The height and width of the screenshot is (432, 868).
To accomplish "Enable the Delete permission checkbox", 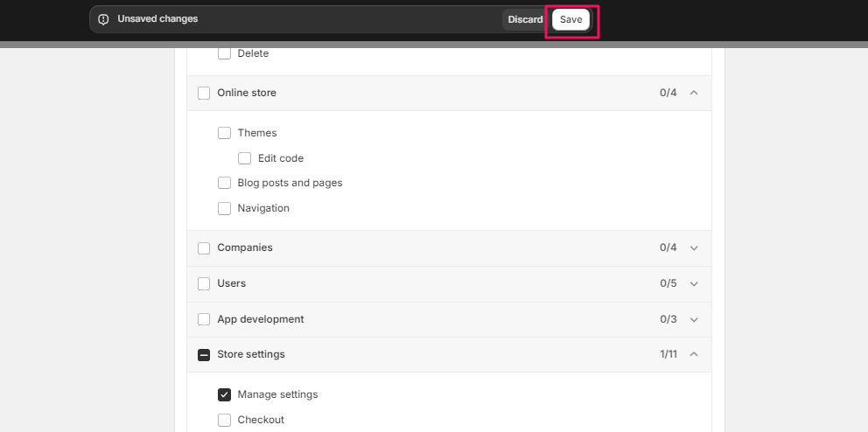I will click(x=224, y=53).
